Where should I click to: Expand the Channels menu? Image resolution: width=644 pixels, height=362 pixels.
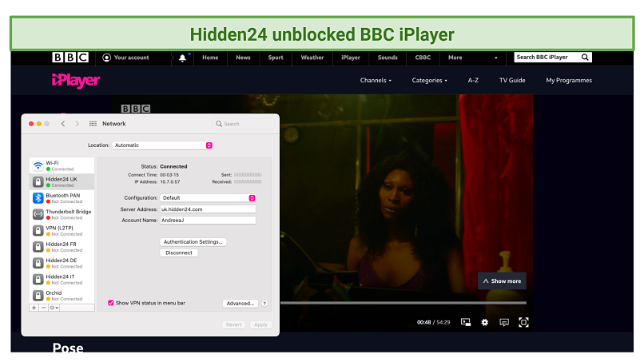click(x=376, y=80)
